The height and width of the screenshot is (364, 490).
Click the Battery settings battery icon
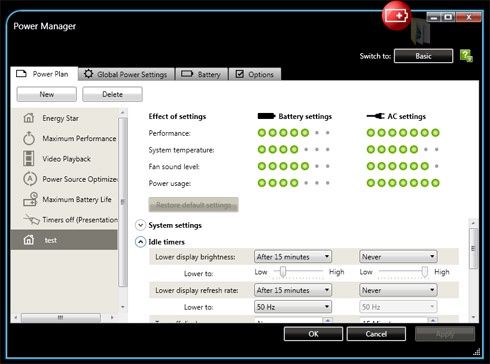[266, 116]
